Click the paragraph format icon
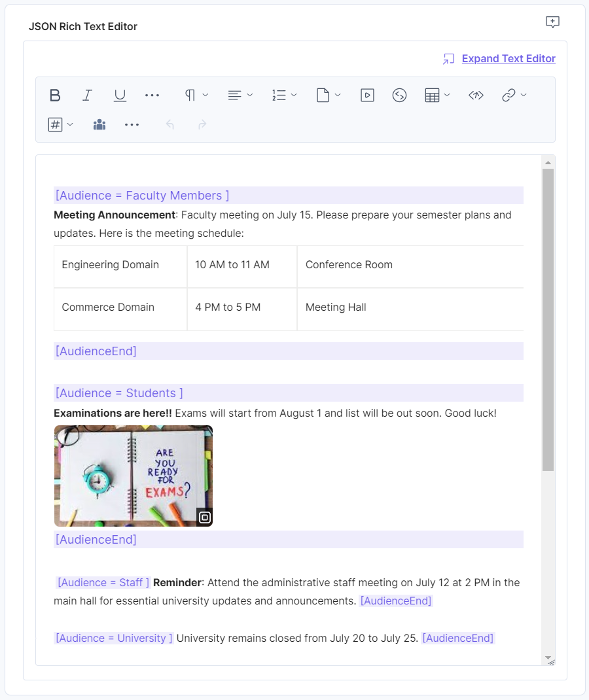The height and width of the screenshot is (700, 589). tap(190, 95)
